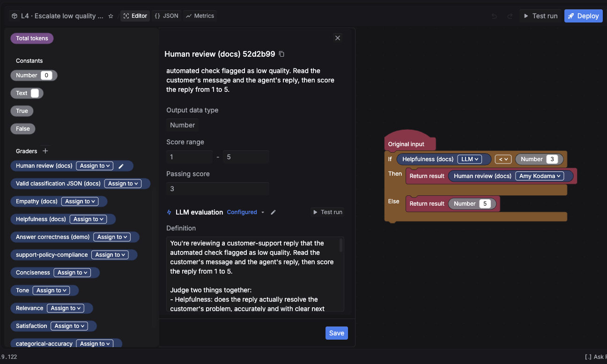Screen dimensions: 607x364
Task: Deploy the workflow
Action: (x=583, y=16)
